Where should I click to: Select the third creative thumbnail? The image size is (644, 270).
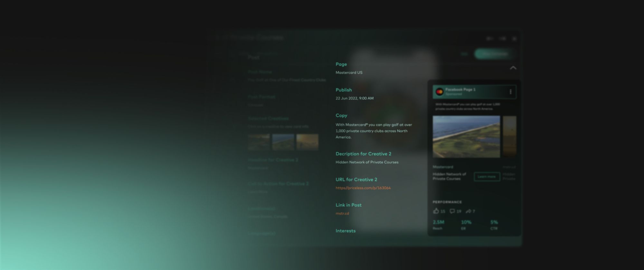tap(307, 142)
